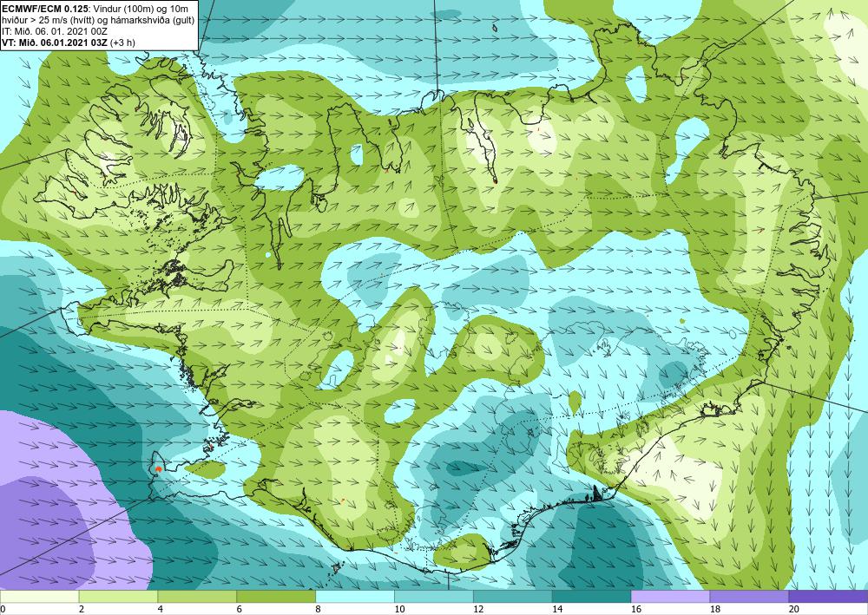Click the 'ECMWF/ECM 0.125' title text
The width and height of the screenshot is (868, 615).
click(45, 9)
